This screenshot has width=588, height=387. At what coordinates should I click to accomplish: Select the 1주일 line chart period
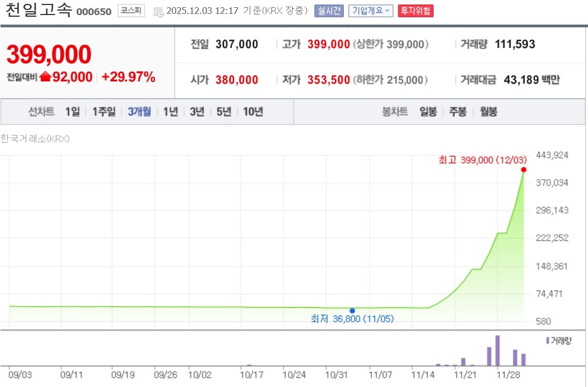(x=104, y=112)
